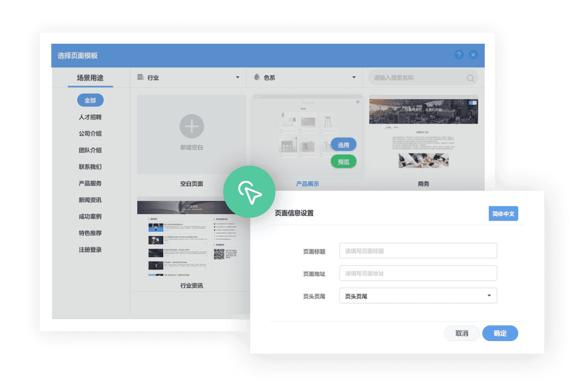Click the help question mark icon
This screenshot has width=588, height=389.
[x=459, y=55]
